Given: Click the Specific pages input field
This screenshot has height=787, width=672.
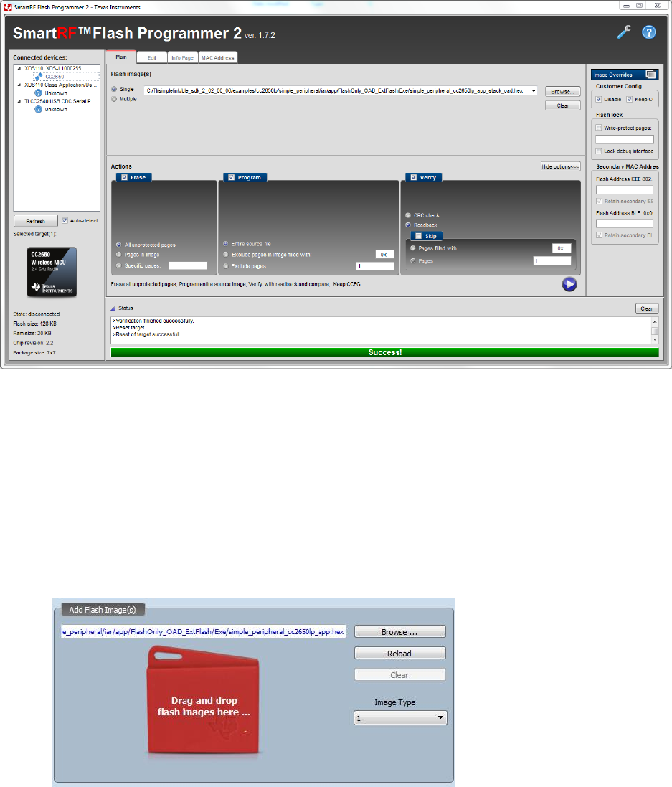Looking at the screenshot, I should [x=188, y=265].
